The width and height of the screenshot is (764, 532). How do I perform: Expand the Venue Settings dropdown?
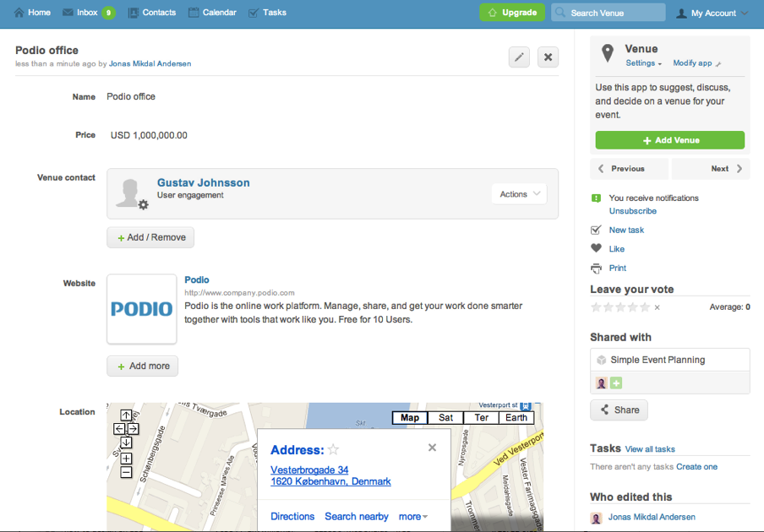point(643,63)
